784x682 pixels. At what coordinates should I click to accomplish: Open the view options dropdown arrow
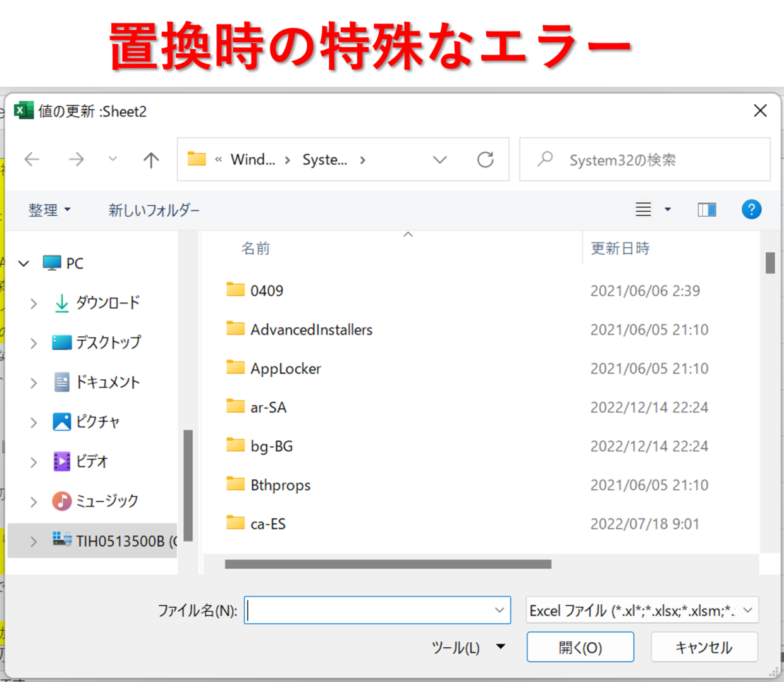668,209
